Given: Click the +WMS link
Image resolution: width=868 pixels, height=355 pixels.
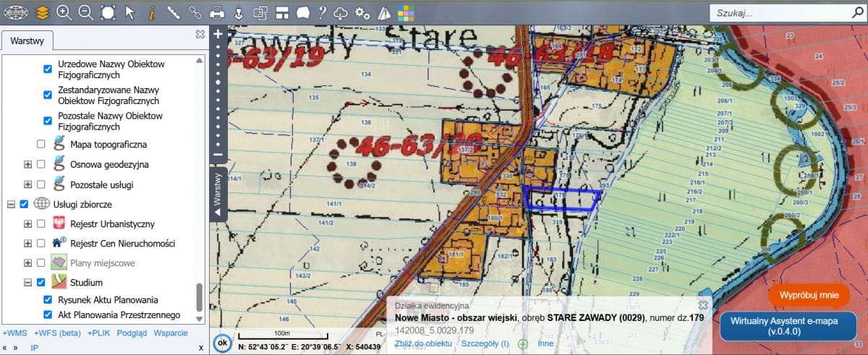Looking at the screenshot, I should click(x=14, y=333).
